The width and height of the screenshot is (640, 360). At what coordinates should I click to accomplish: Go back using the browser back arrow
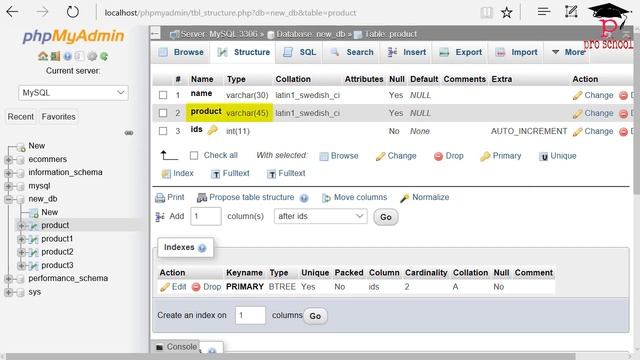pos(12,12)
